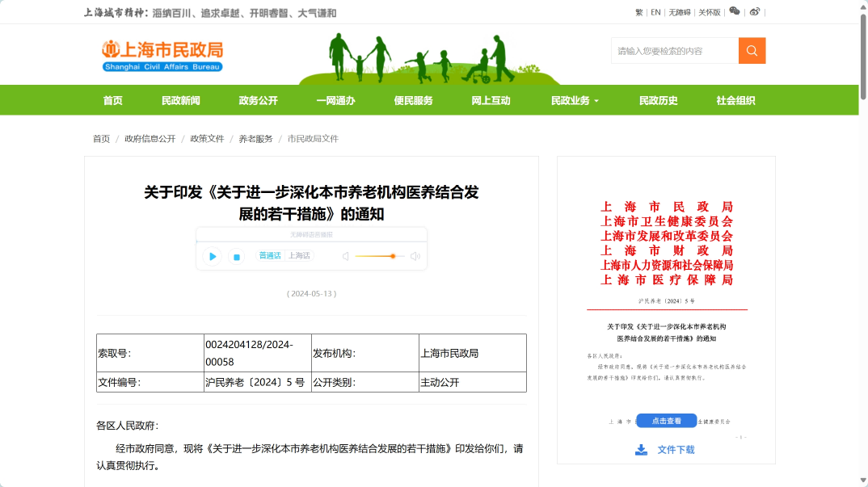Click the WeChat icon in top bar
Viewport: 868px width, 487px height.
pos(734,11)
